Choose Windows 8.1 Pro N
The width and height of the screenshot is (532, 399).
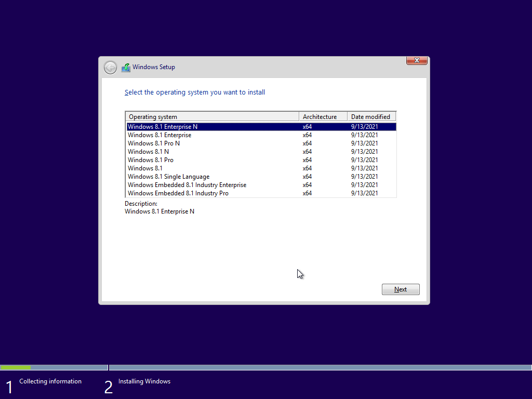[261, 143]
